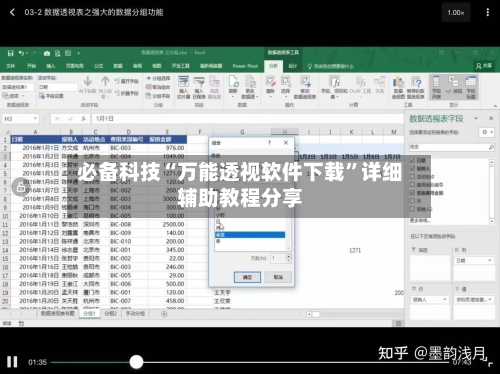Click Group Selection (分组选择) in ribbon

158,78
